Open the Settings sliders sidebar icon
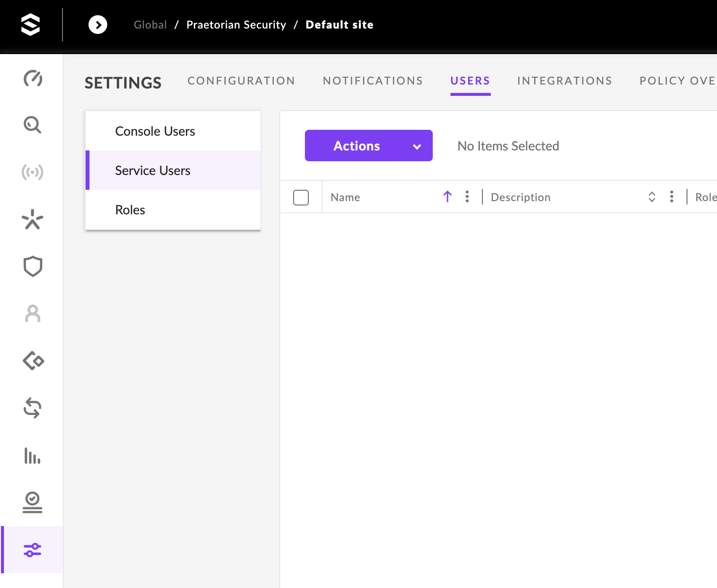This screenshot has height=588, width=717. pyautogui.click(x=32, y=550)
